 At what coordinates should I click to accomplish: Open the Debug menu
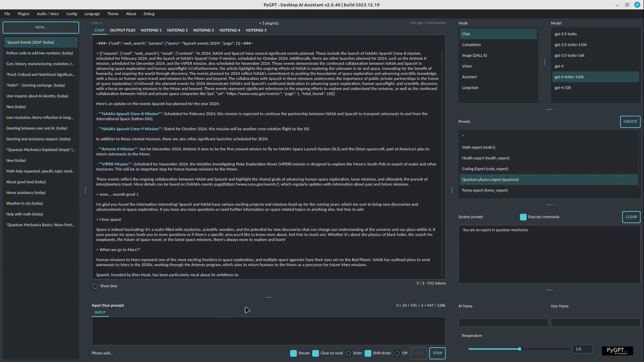coord(149,14)
